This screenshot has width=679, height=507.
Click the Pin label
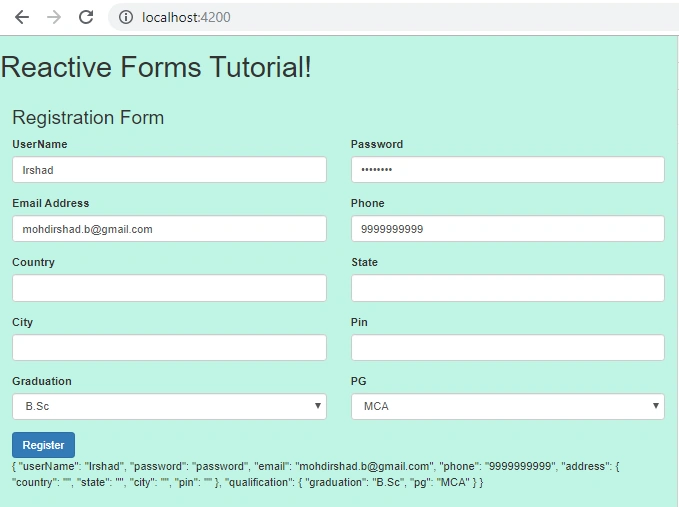pos(359,322)
